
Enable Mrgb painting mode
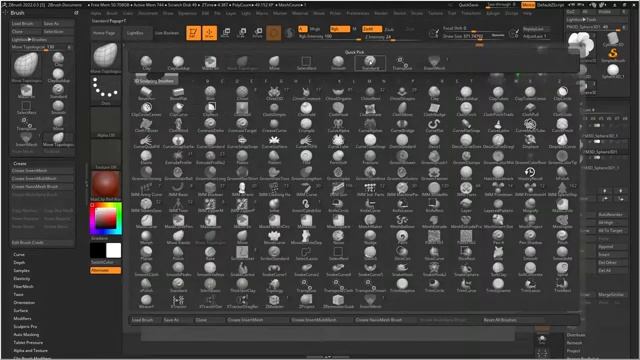[x=314, y=29]
